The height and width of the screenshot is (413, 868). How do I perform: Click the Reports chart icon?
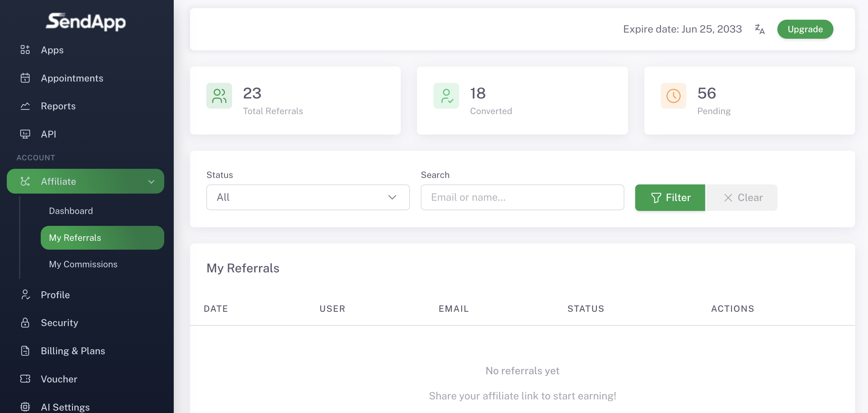(25, 106)
